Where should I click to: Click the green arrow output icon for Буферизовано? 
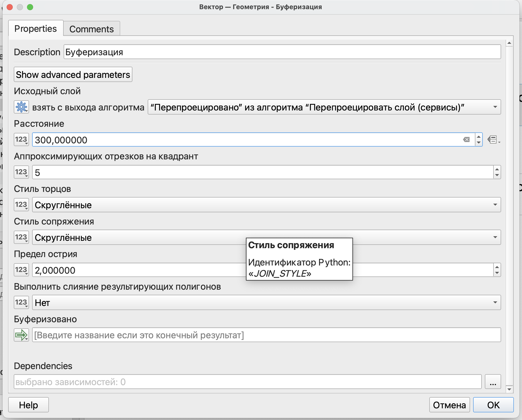coord(21,335)
